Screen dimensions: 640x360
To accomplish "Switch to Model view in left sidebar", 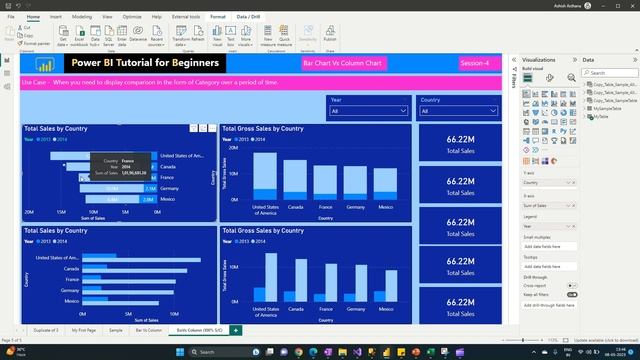I will [x=7, y=87].
